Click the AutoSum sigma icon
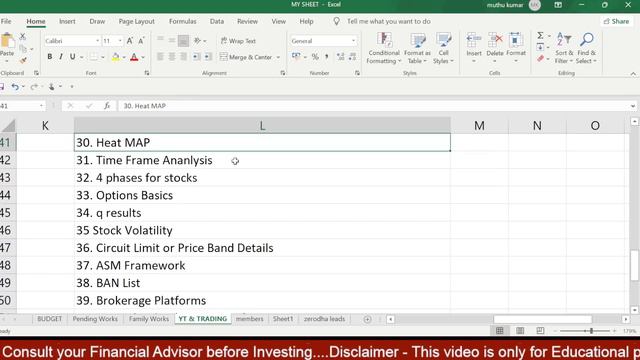The height and width of the screenshot is (360, 640). tap(540, 36)
